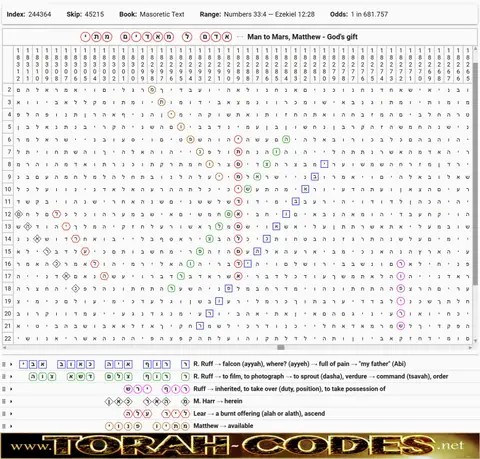The width and height of the screenshot is (480, 459).
Task: Click row number 10 in the matrix
Action: (x=8, y=189)
